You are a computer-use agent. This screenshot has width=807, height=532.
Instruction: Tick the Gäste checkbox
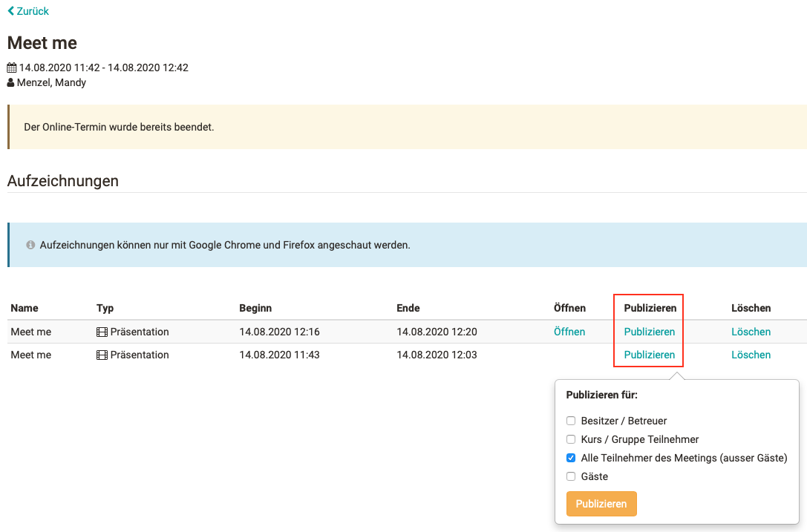[571, 476]
